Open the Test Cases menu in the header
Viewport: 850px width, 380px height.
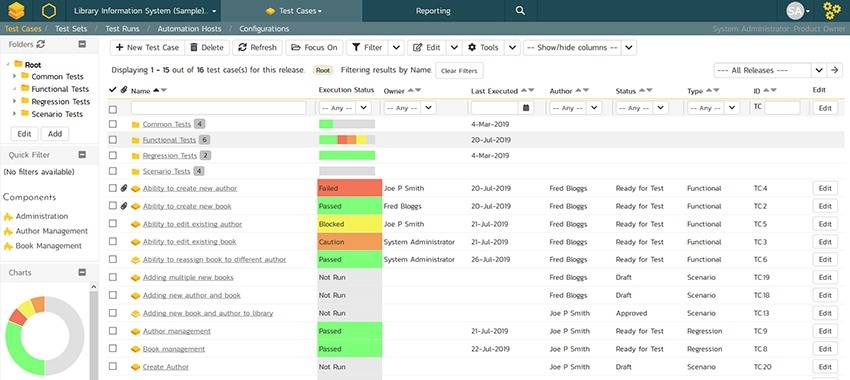293,11
